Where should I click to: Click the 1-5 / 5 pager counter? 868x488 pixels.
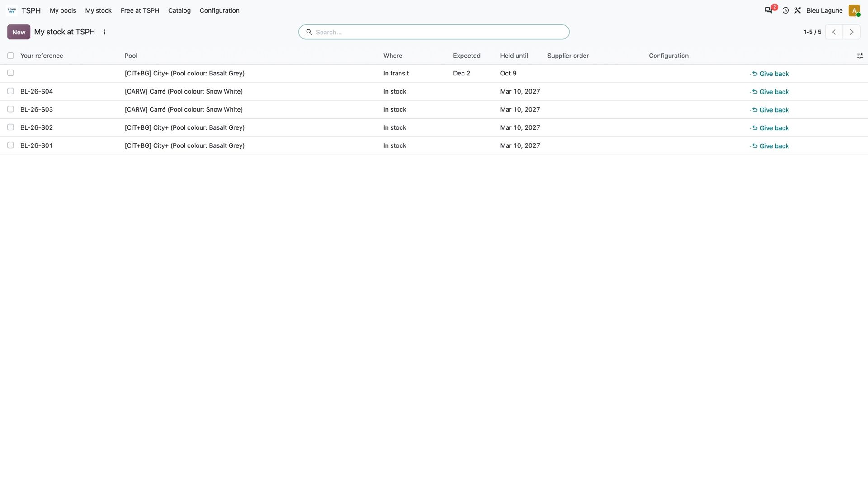(812, 32)
